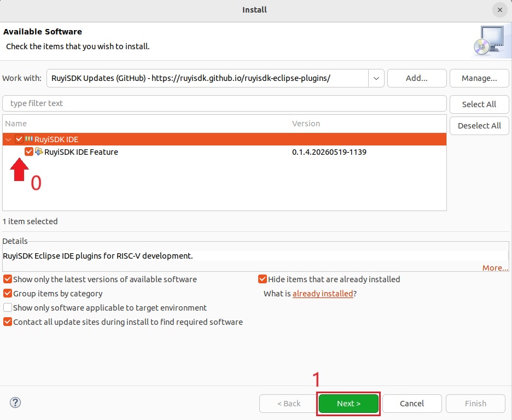Cancel the install dialog
512x420 pixels.
click(x=412, y=404)
